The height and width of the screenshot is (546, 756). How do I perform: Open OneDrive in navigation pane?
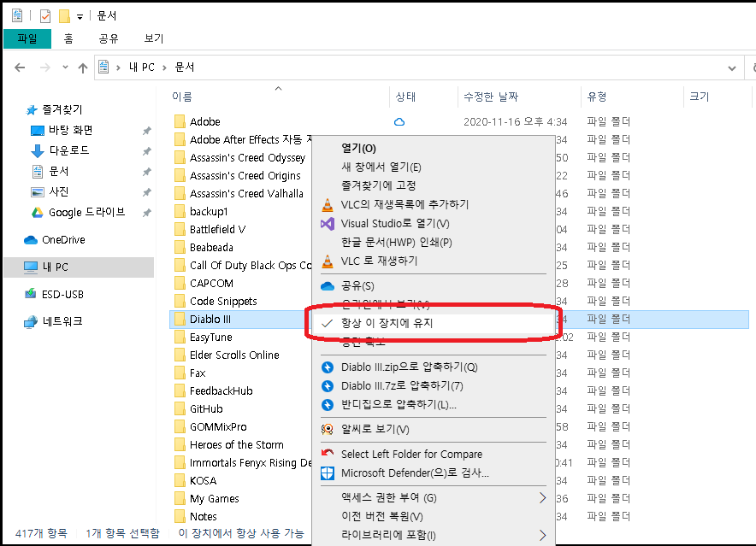63,240
